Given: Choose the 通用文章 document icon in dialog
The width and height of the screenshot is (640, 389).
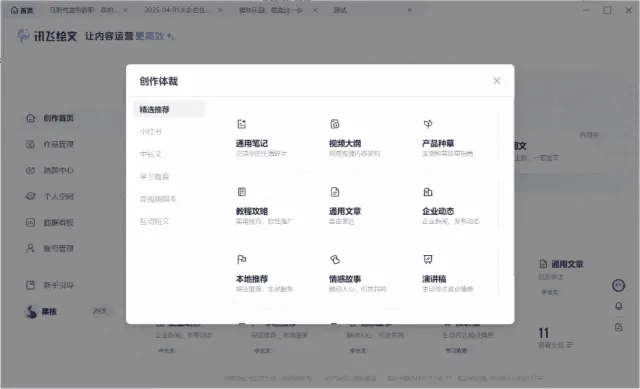Looking at the screenshot, I should point(335,192).
